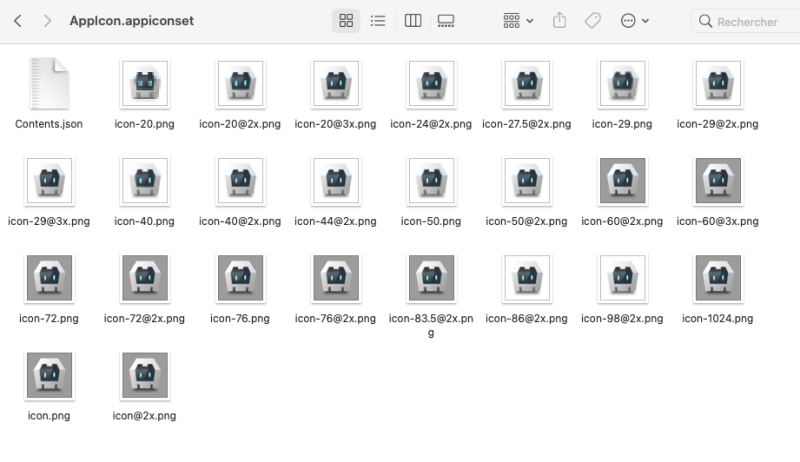This screenshot has width=800, height=462.
Task: Switch to column view
Action: [413, 21]
